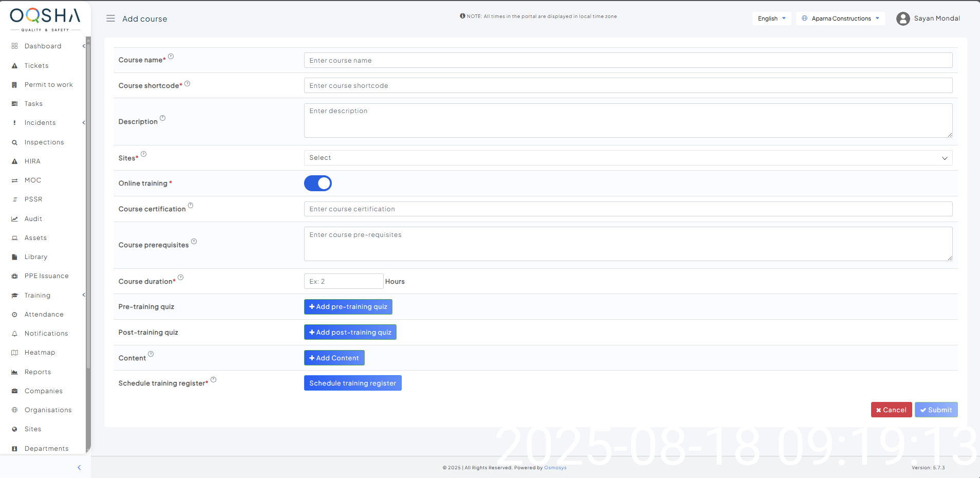Go to Permit to work in sidebar
The image size is (980, 478).
(x=48, y=85)
